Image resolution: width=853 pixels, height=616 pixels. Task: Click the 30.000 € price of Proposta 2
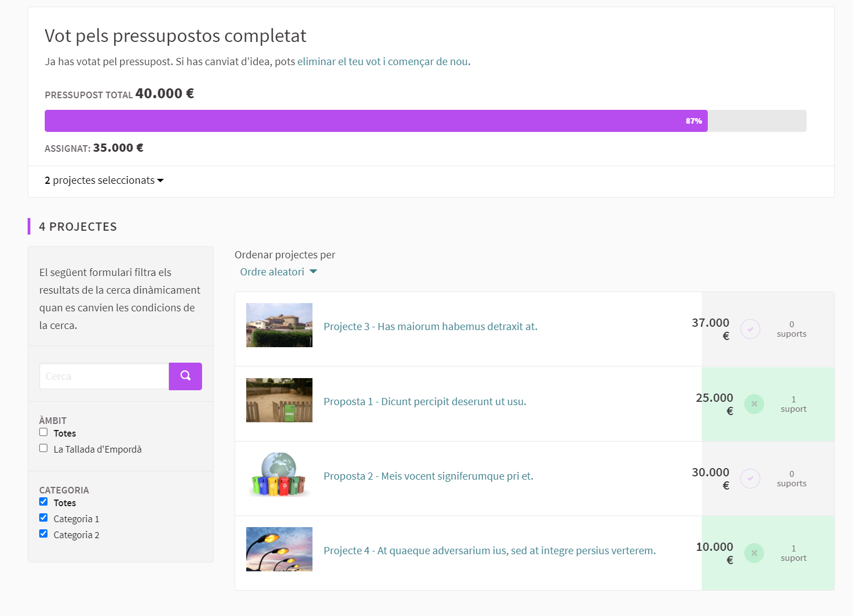coord(711,479)
